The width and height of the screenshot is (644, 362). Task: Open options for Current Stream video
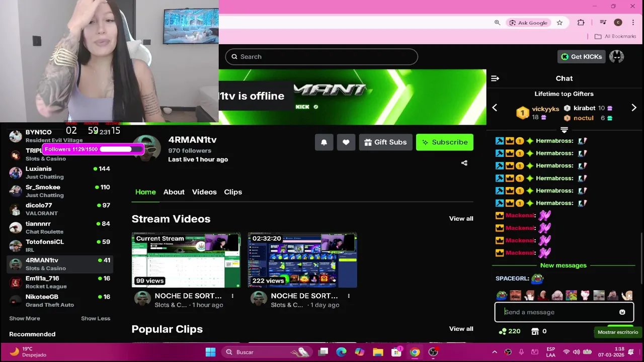[x=232, y=296]
